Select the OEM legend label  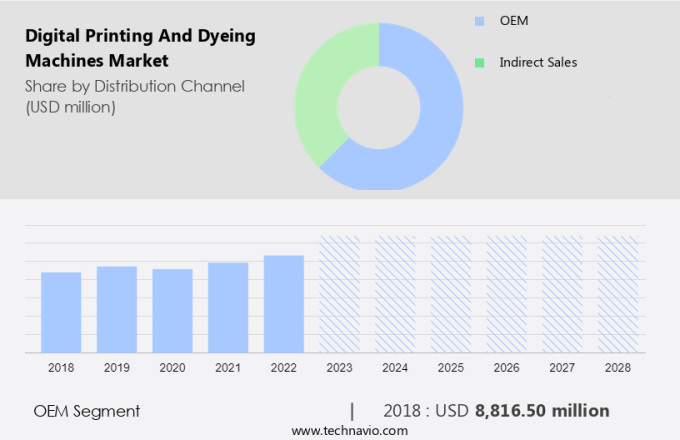(x=514, y=20)
